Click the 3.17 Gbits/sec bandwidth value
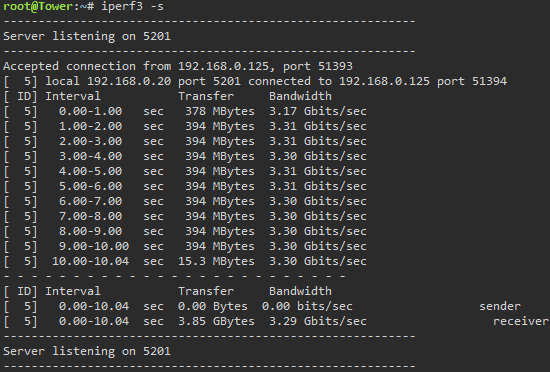Screen dimensions: 550x372 pos(318,111)
